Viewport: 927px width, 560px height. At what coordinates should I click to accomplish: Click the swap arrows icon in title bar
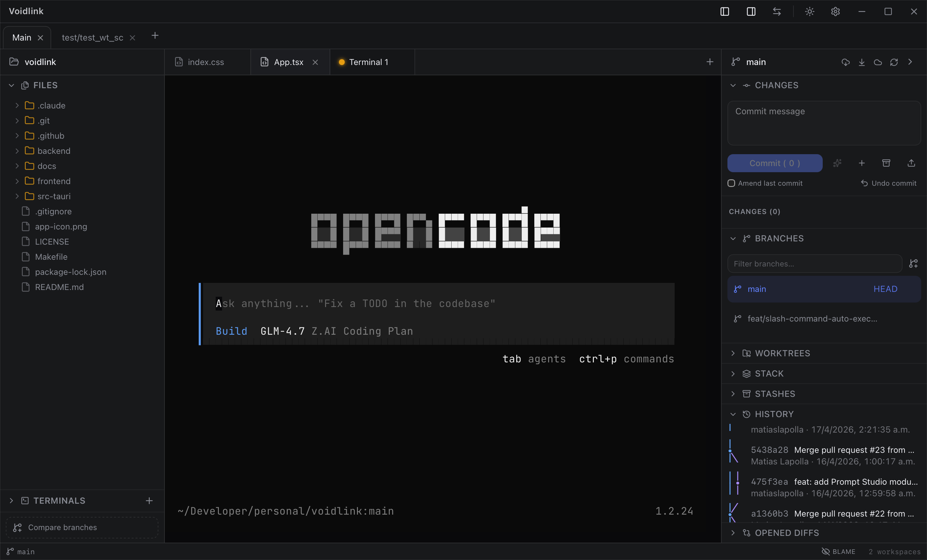777,12
